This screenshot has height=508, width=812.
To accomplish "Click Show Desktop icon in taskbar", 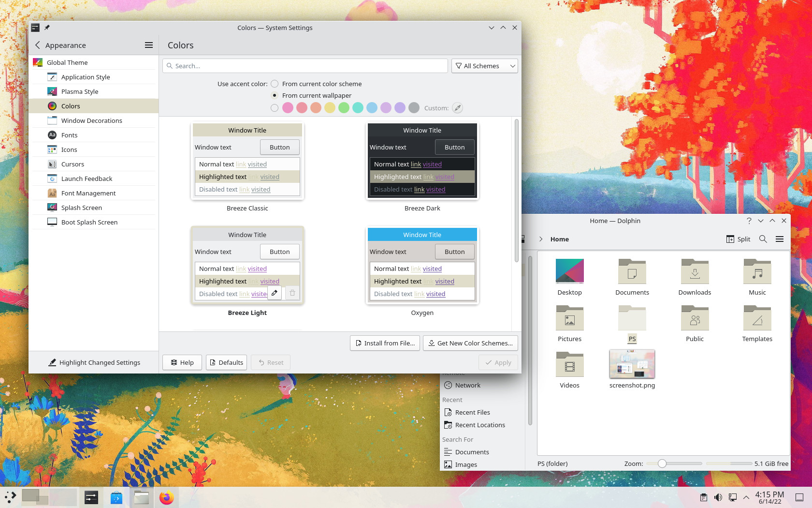I will coord(799,497).
